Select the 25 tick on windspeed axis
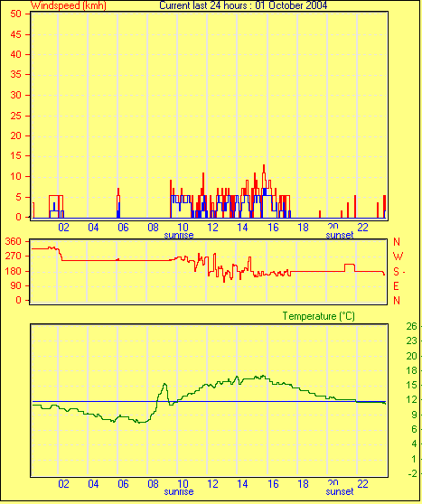Screen dimensions: 422x504 click(x=15, y=116)
